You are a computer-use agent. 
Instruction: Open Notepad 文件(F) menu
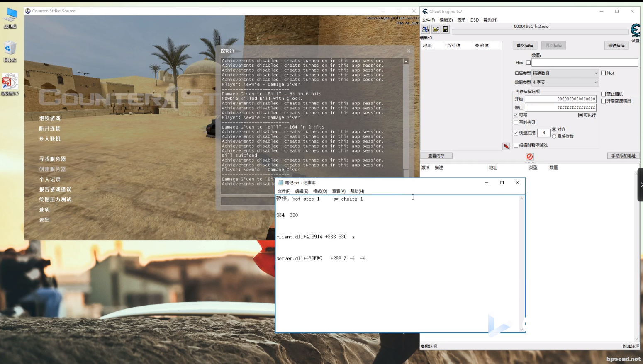click(x=284, y=191)
